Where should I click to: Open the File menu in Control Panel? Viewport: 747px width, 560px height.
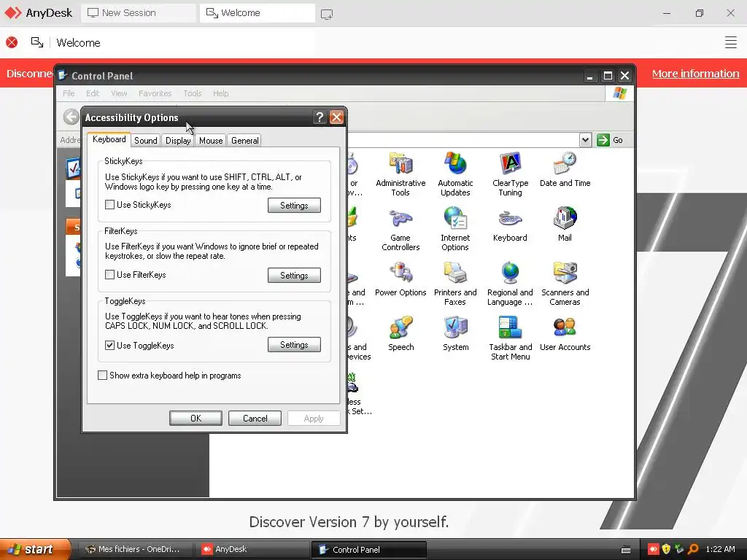point(69,93)
